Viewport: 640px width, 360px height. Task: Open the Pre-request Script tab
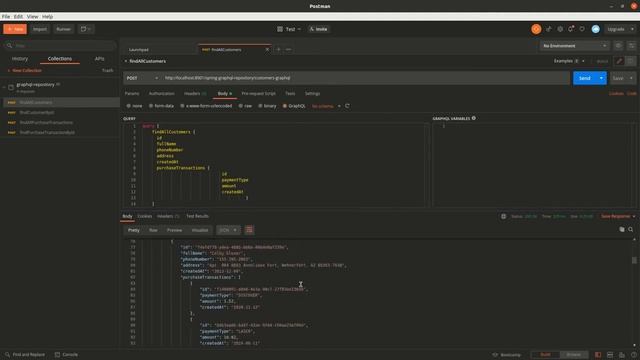(258, 93)
